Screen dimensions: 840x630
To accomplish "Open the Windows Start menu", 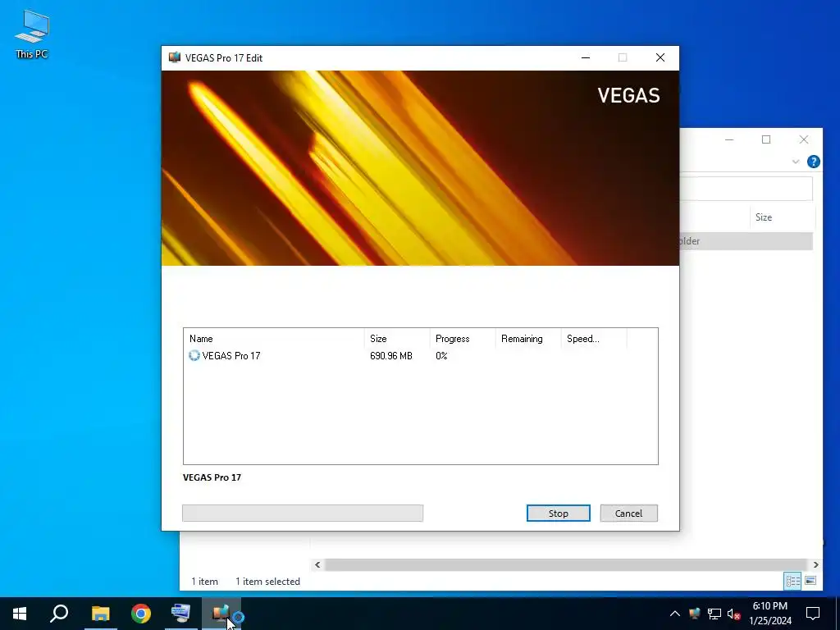I will 20,614.
